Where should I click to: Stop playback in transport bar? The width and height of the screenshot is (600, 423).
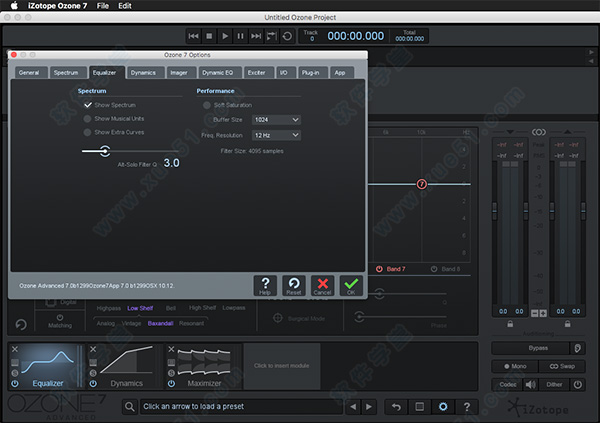pyautogui.click(x=209, y=36)
